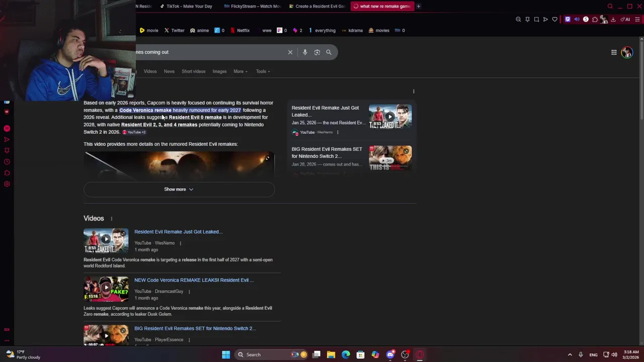The image size is (644, 362).
Task: Open options for AI overview three-dot menu
Action: point(414,92)
